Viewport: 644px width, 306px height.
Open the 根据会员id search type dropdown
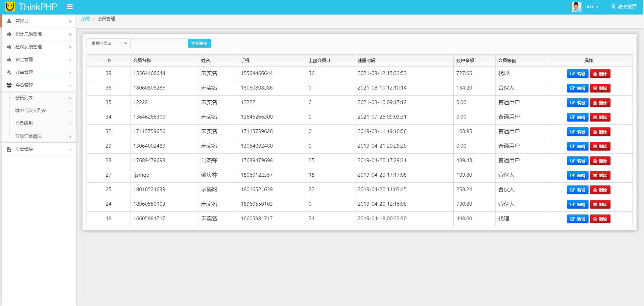(108, 43)
